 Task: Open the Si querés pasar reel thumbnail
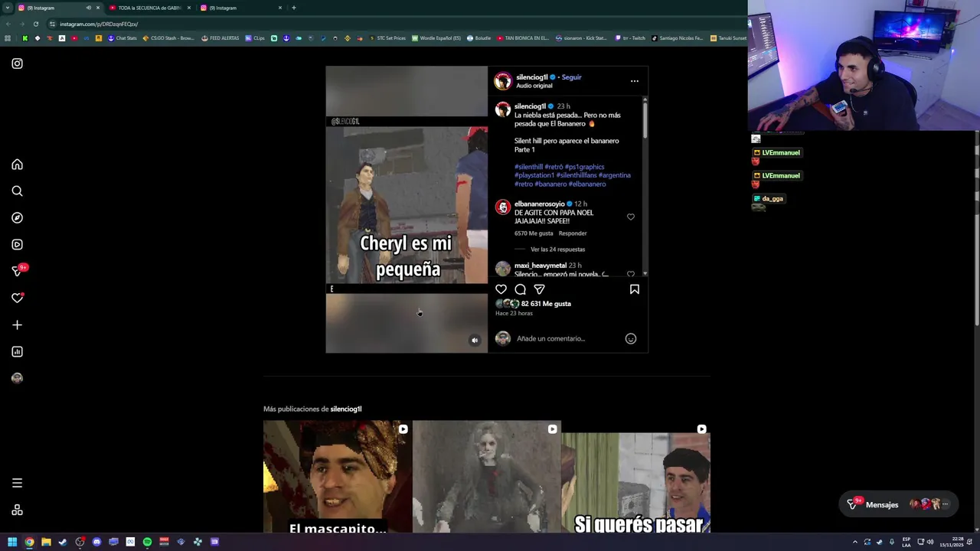[x=635, y=476]
